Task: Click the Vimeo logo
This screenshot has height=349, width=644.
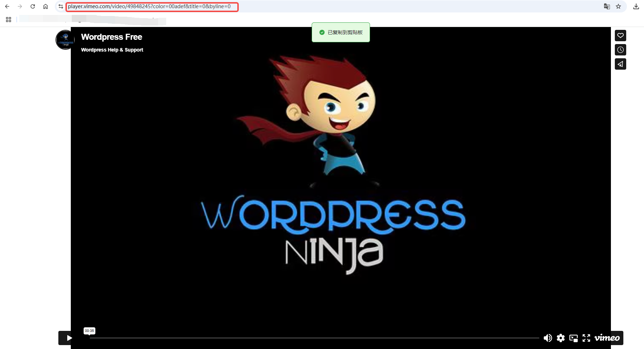Action: click(x=607, y=338)
